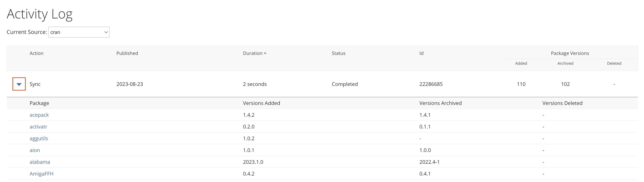
Task: Click the Completed status text
Action: 345,84
